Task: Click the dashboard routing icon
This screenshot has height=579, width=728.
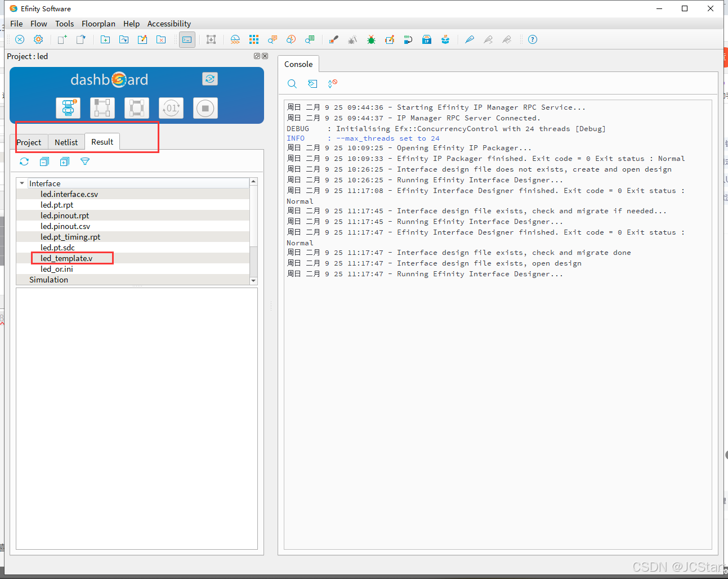Action: [x=137, y=108]
